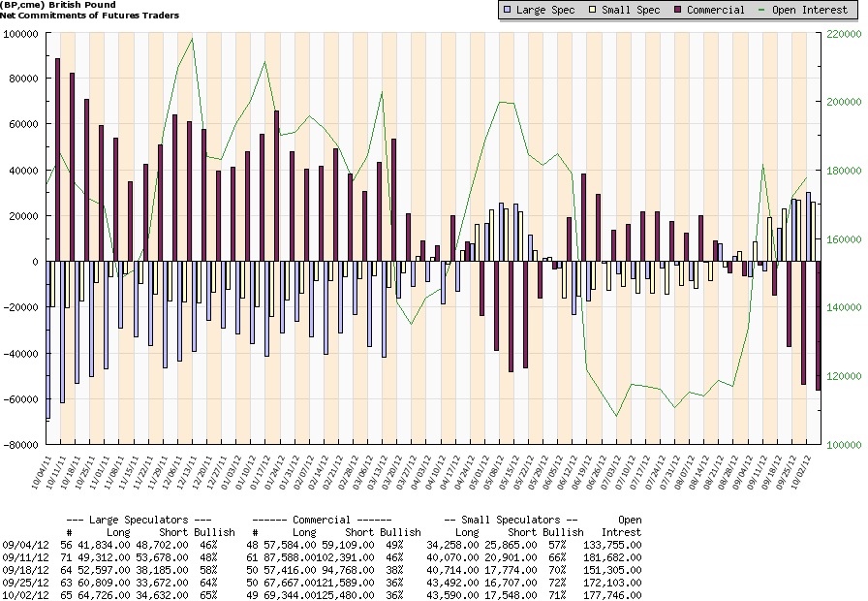The width and height of the screenshot is (868, 601).
Task: Click the green 200000 axis label
Action: [x=844, y=102]
